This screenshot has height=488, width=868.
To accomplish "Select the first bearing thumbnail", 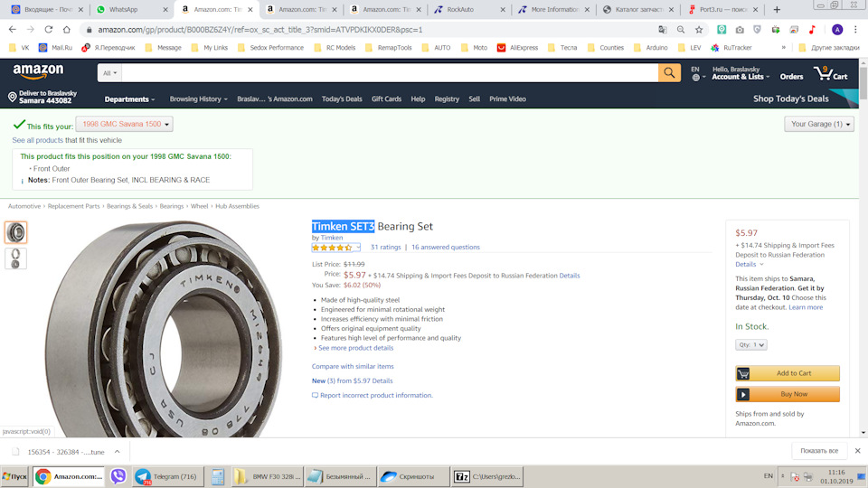I will tap(15, 232).
